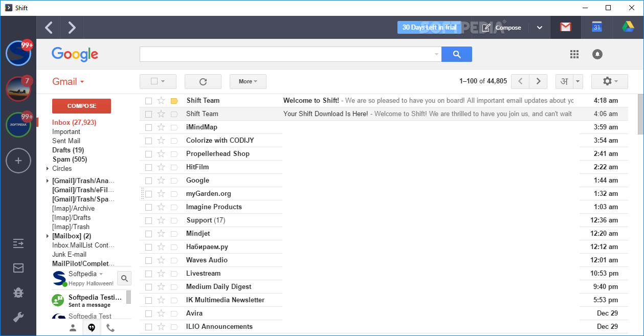
Task: Click the red COMPOSE button
Action: coord(82,106)
